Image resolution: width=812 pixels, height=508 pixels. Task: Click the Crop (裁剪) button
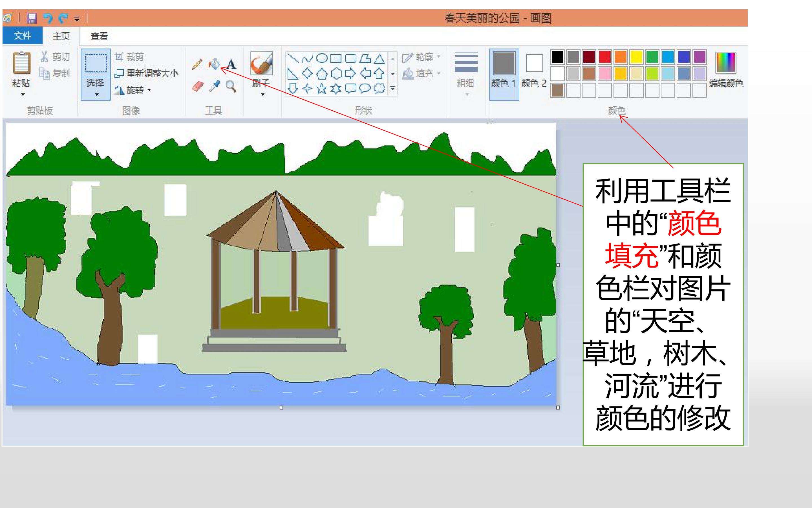(x=129, y=56)
